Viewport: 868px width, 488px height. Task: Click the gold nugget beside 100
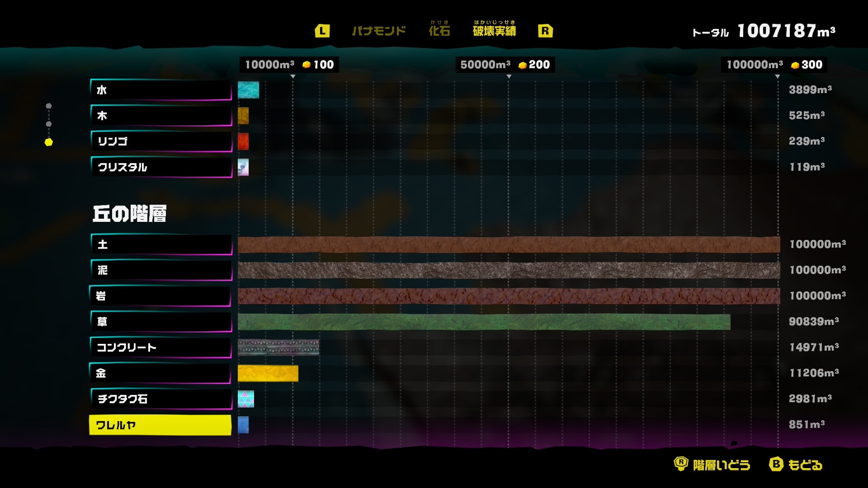(x=307, y=65)
